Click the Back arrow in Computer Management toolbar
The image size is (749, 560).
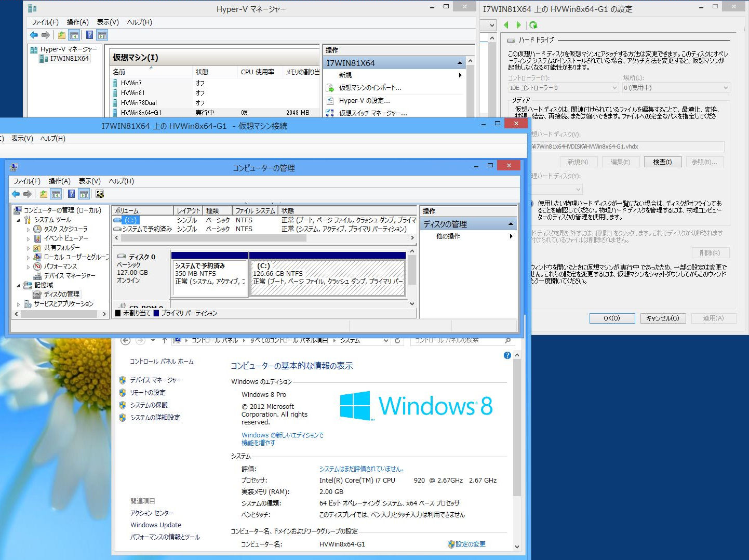tap(16, 194)
